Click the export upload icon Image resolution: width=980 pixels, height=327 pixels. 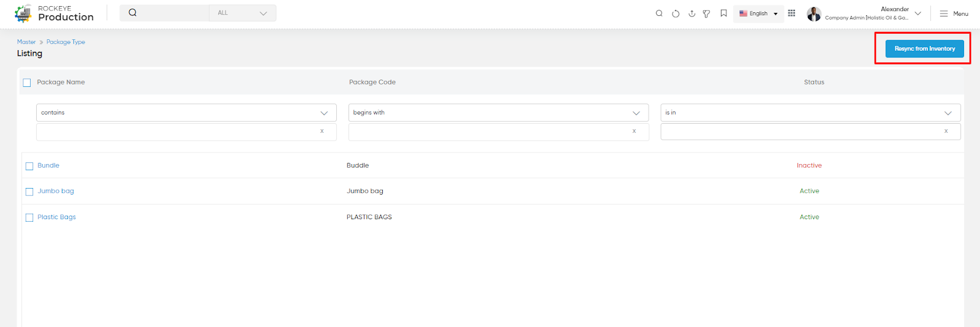[x=692, y=13]
